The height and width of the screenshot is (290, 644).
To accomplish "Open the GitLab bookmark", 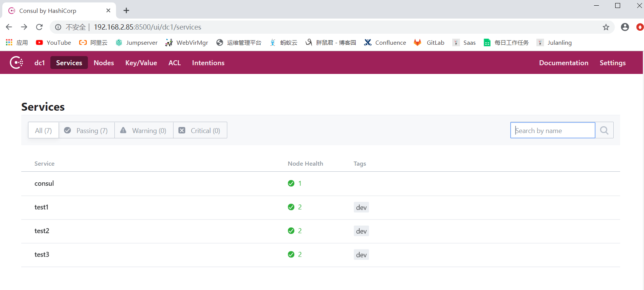I will [x=430, y=42].
